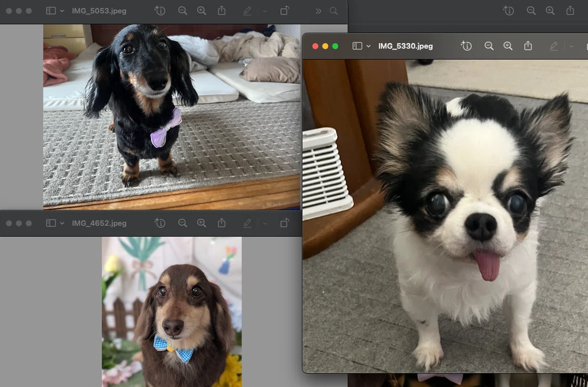This screenshot has width=588, height=387.
Task: Click the IMG_4652.jpeg window title
Action: [x=99, y=223]
